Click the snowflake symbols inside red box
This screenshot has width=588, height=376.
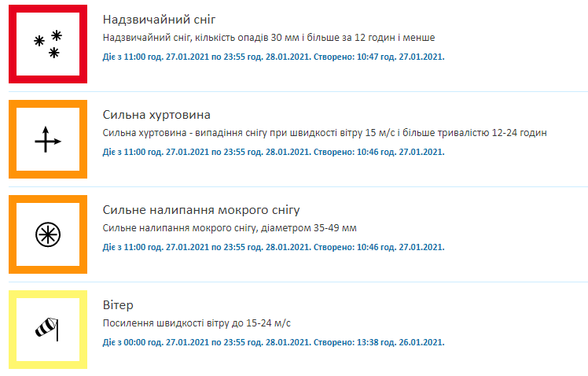48,44
